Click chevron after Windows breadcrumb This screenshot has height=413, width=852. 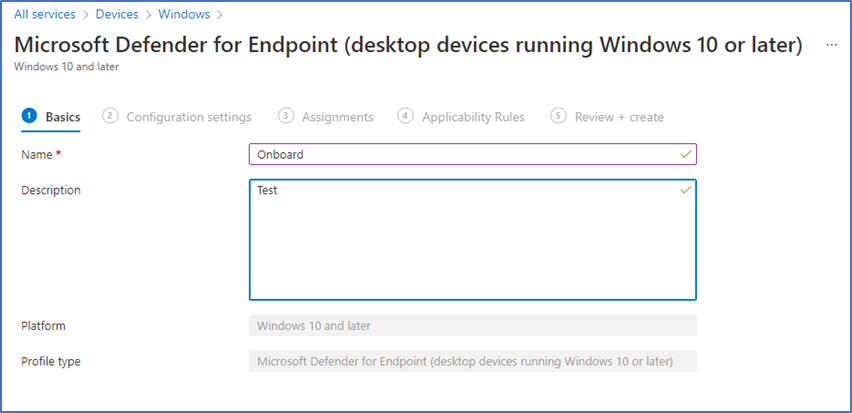(x=220, y=15)
